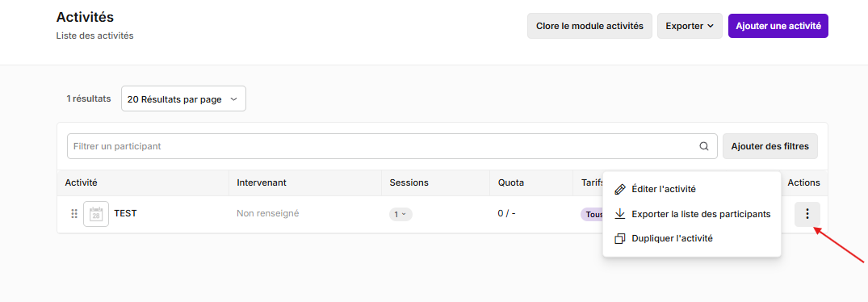Click Clore le module activités button
868x302 pixels.
[x=589, y=26]
